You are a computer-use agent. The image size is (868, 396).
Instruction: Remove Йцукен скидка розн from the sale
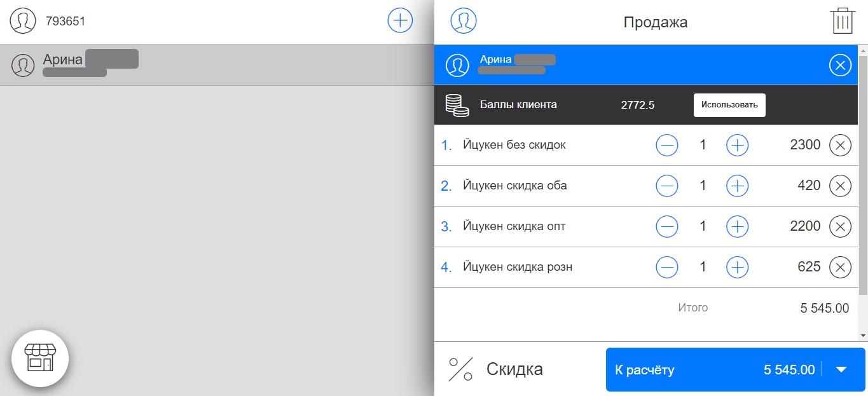[841, 268]
